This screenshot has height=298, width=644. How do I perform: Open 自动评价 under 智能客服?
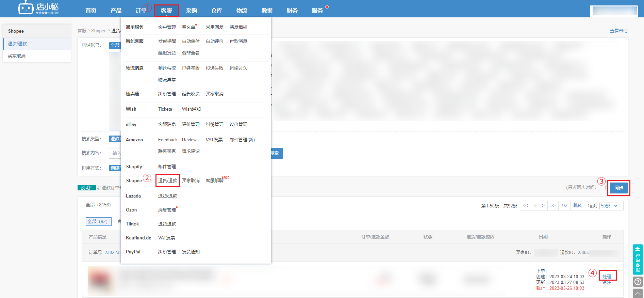215,41
